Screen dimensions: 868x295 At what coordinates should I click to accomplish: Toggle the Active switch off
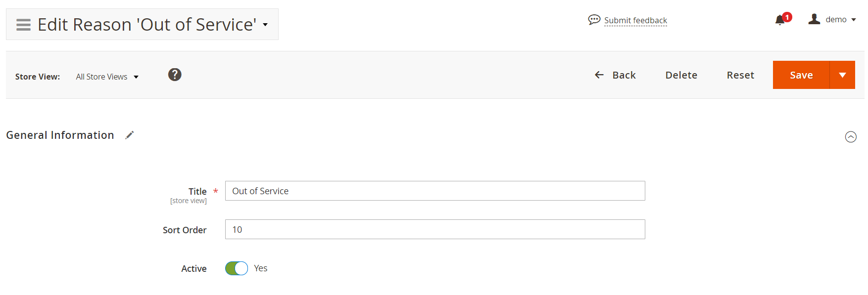tap(237, 268)
